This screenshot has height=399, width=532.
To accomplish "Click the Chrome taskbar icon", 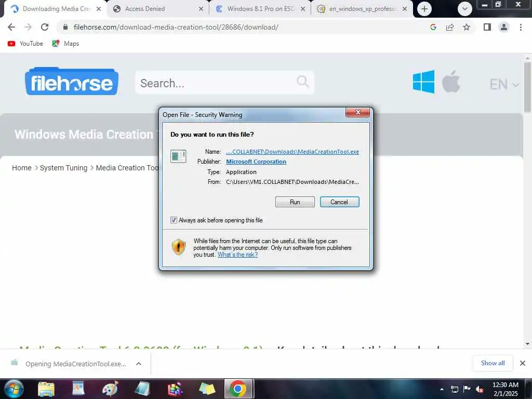I will pyautogui.click(x=238, y=389).
